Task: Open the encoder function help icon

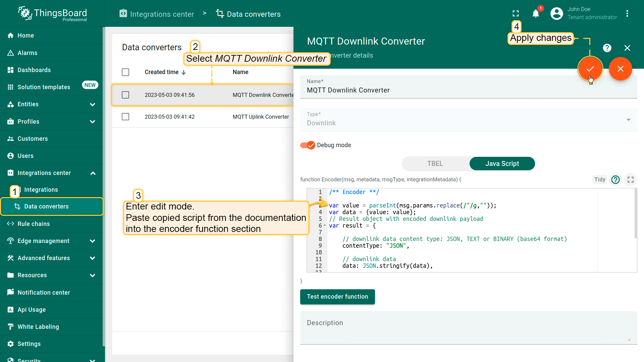Action: pyautogui.click(x=615, y=180)
